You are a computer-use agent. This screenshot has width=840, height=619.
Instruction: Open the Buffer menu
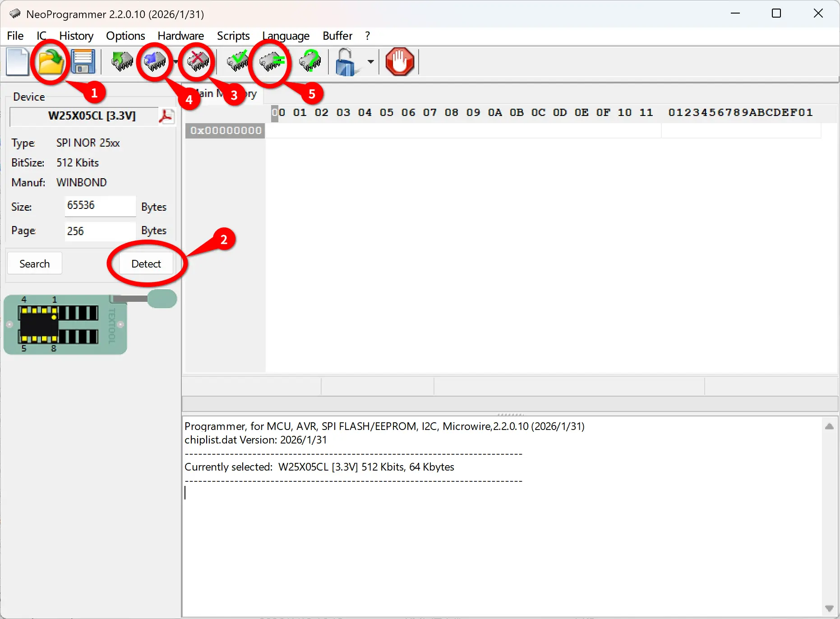click(x=337, y=36)
